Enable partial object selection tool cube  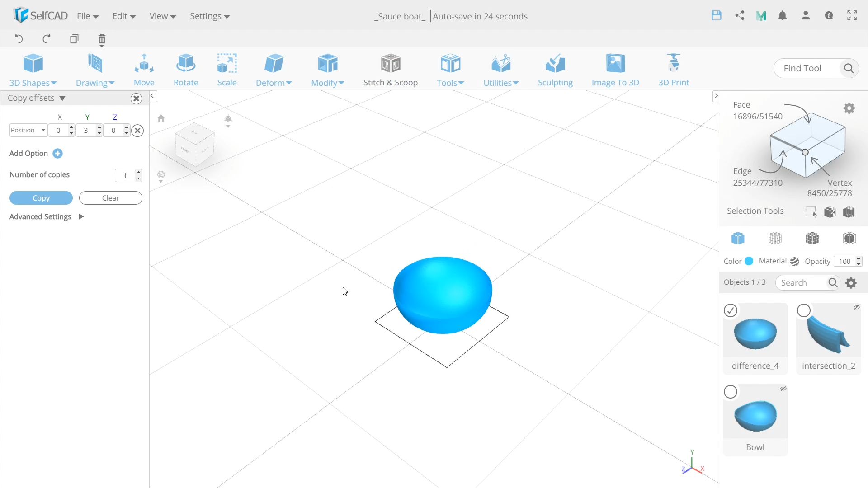pos(830,212)
